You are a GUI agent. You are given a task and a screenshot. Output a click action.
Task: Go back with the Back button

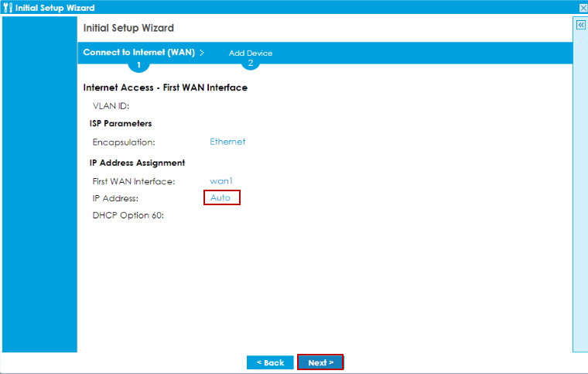[x=270, y=362]
